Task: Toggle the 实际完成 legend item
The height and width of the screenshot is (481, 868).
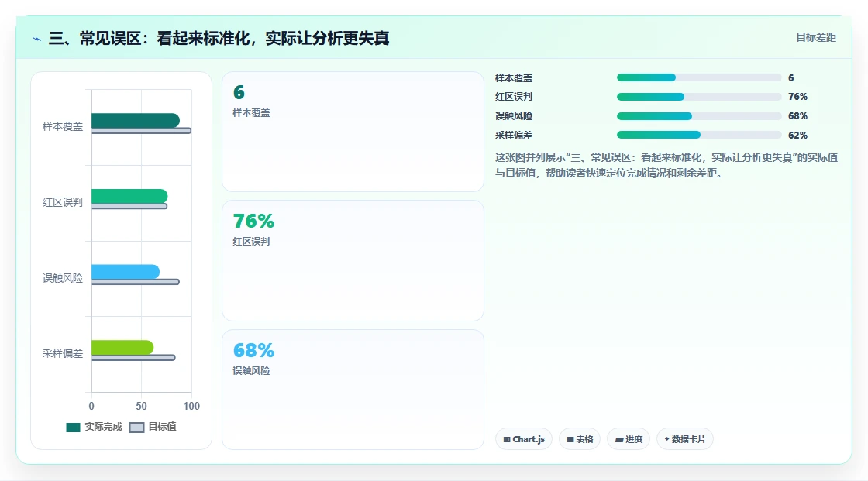Action: (94, 427)
